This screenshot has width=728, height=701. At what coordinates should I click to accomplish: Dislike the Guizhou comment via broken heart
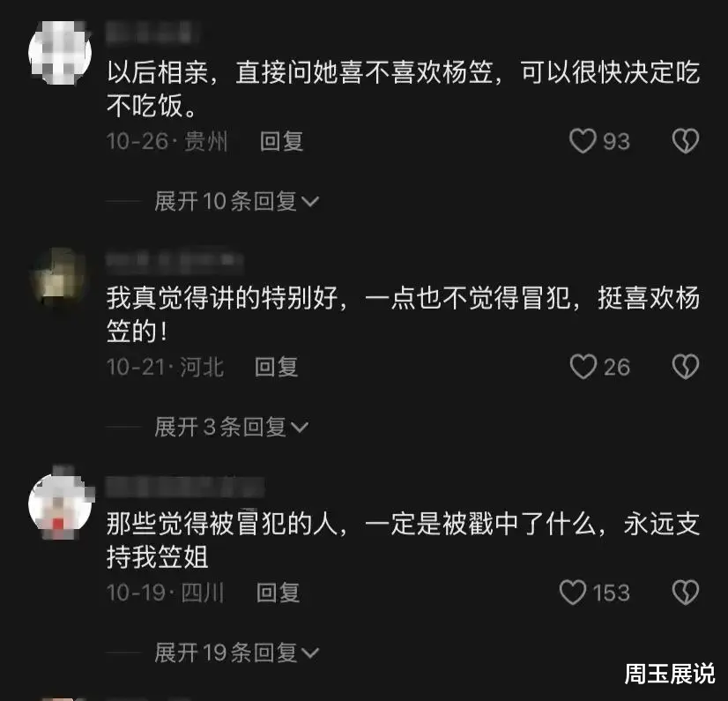click(686, 141)
